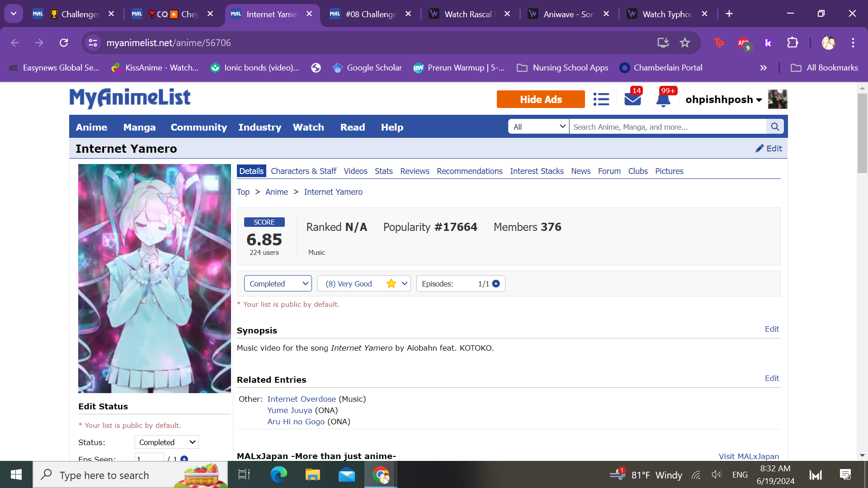Open Chrome's three-dot menu
868x488 pixels.
(x=853, y=43)
